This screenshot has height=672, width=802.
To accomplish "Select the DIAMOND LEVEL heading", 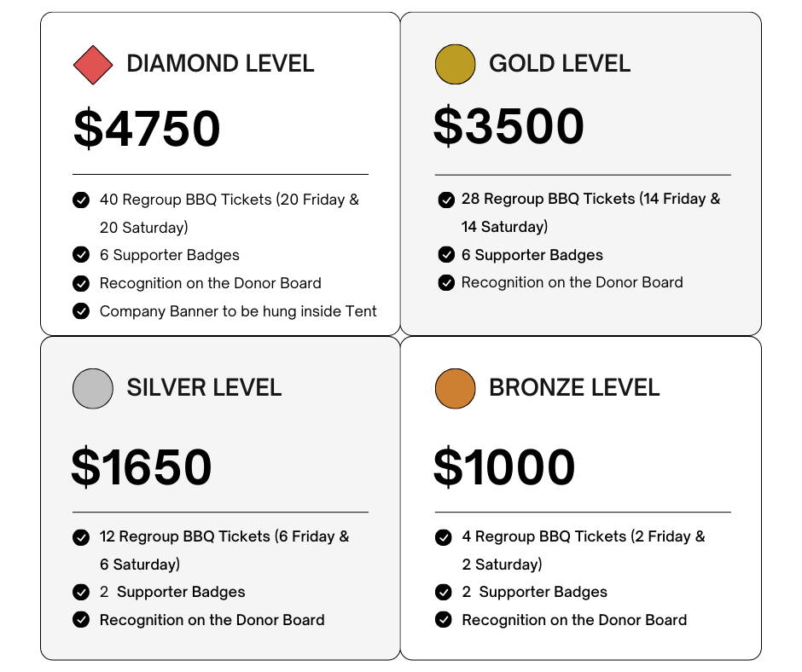I will coord(220,64).
